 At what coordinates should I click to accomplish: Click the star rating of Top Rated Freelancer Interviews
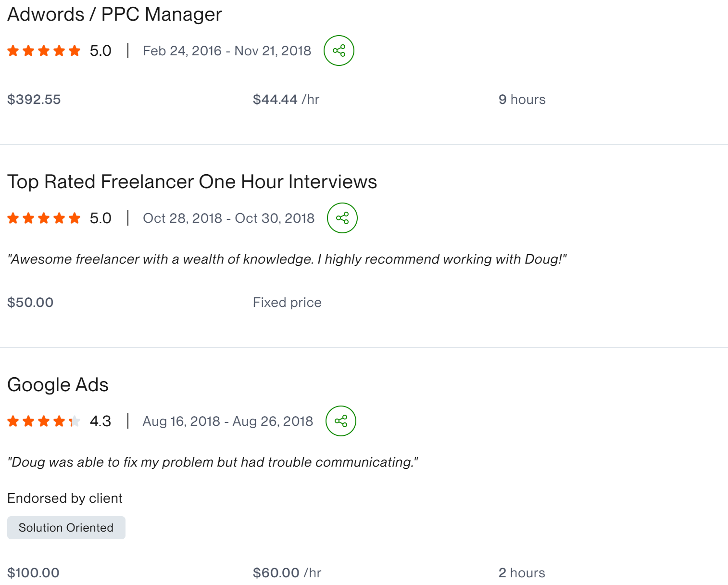coord(44,218)
